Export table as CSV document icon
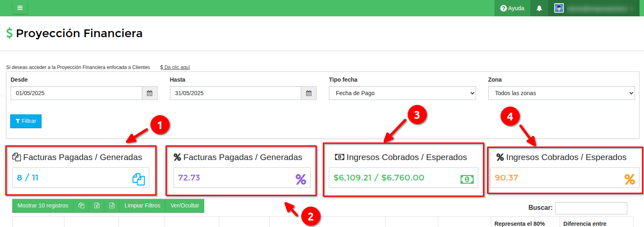This screenshot has height=227, width=644. point(112,206)
